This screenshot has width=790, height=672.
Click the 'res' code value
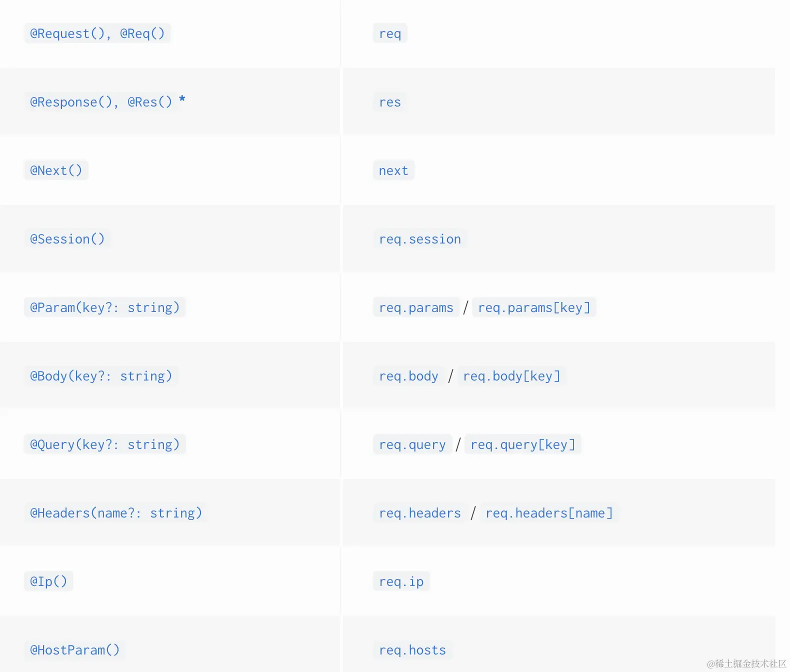point(390,102)
